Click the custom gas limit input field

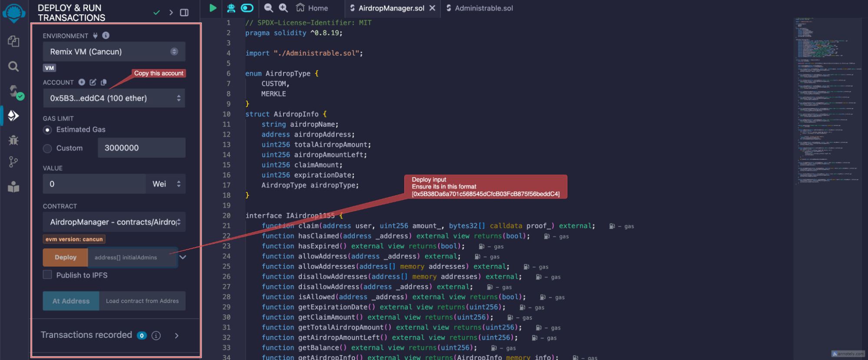point(142,148)
